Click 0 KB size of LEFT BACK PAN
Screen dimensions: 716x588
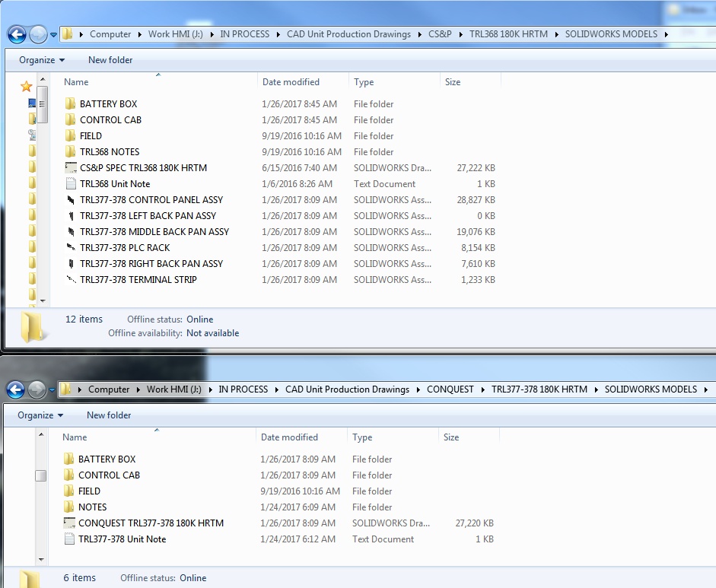click(x=486, y=216)
